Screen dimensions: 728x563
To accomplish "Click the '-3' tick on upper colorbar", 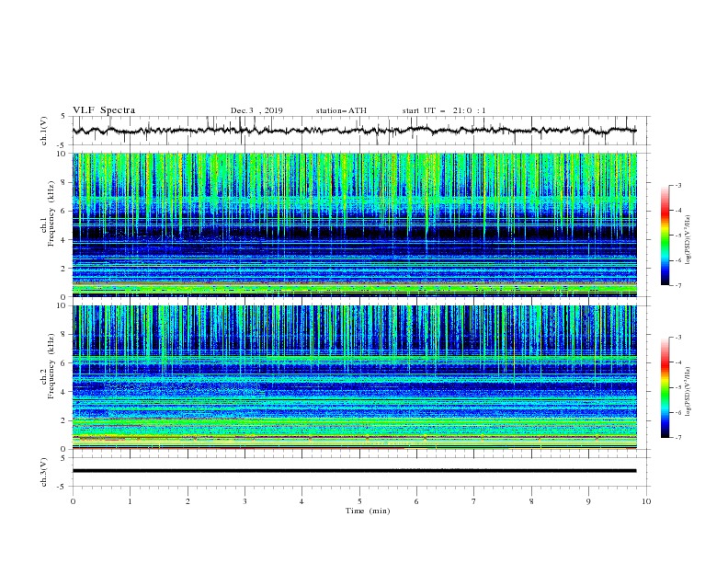I will click(x=678, y=185).
